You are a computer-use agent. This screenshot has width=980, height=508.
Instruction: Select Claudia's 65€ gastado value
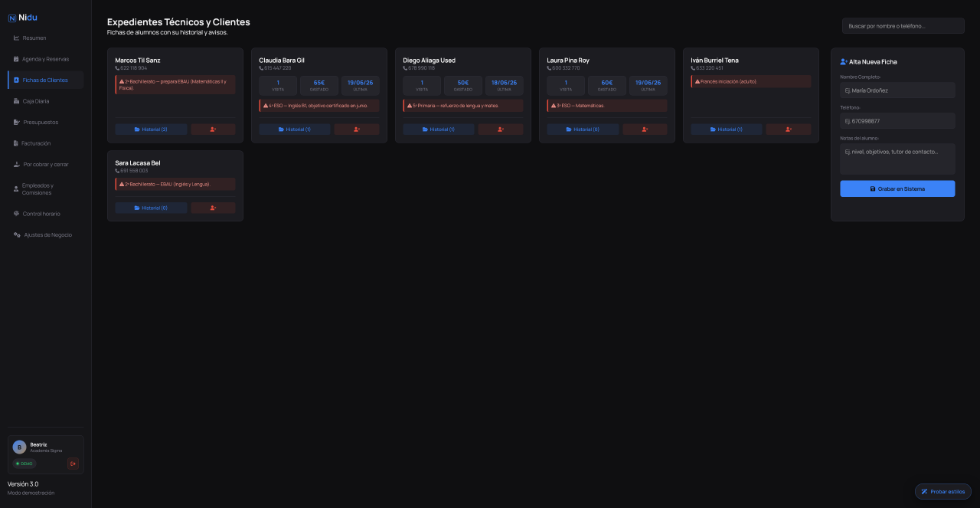coord(319,83)
